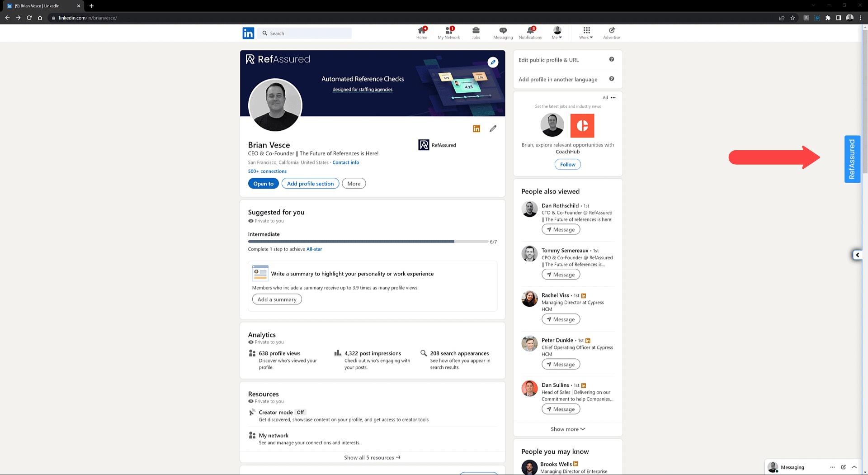View Notifications in the top bar
Image resolution: width=868 pixels, height=475 pixels.
pyautogui.click(x=530, y=33)
